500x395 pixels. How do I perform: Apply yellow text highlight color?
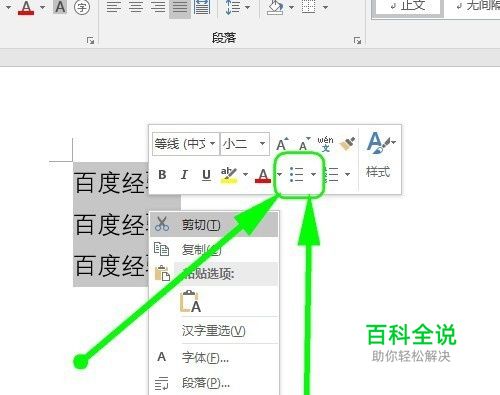229,175
